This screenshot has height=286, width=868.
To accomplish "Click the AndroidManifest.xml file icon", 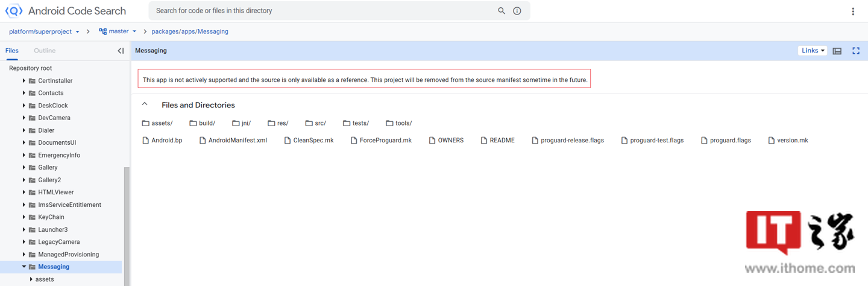I will pyautogui.click(x=203, y=140).
